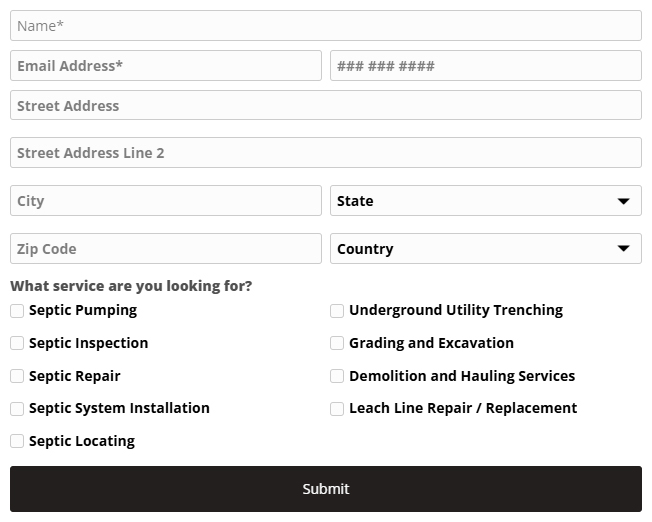
Task: Select Septic System Installation checkbox
Action: (17, 408)
